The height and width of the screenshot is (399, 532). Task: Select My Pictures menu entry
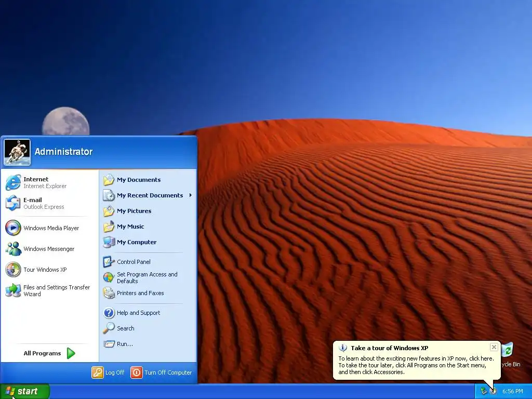coord(148,211)
